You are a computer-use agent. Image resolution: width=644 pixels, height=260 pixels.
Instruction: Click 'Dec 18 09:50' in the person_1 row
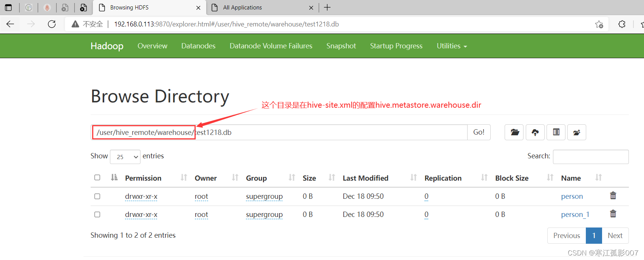click(363, 214)
